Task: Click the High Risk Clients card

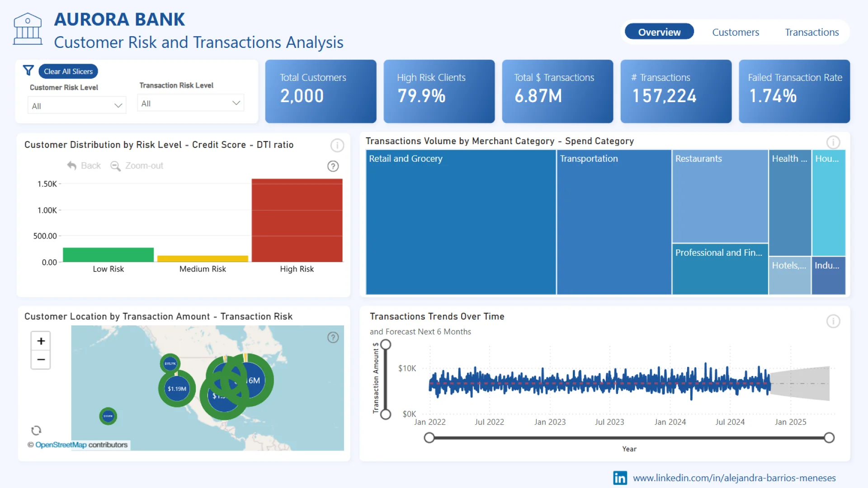Action: [439, 91]
